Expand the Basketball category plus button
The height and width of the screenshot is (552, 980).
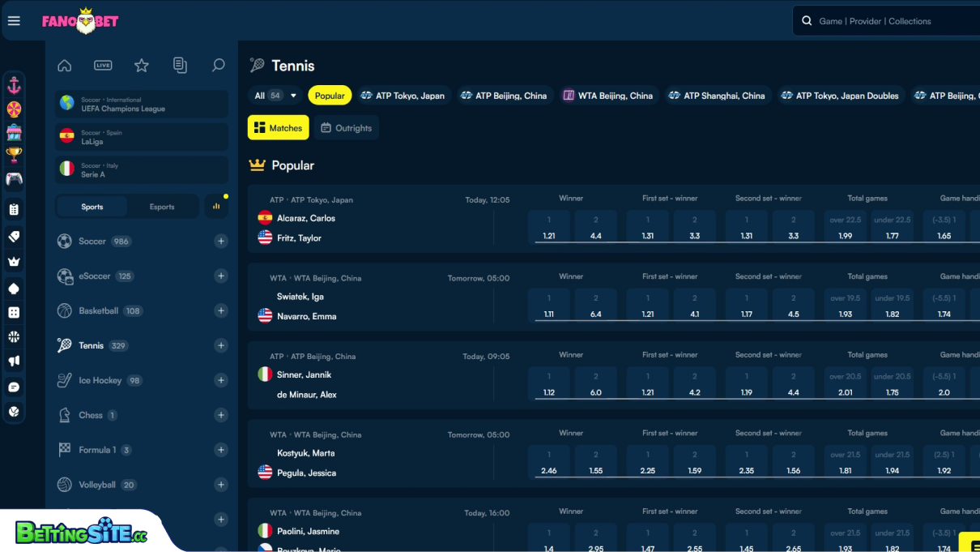tap(221, 310)
